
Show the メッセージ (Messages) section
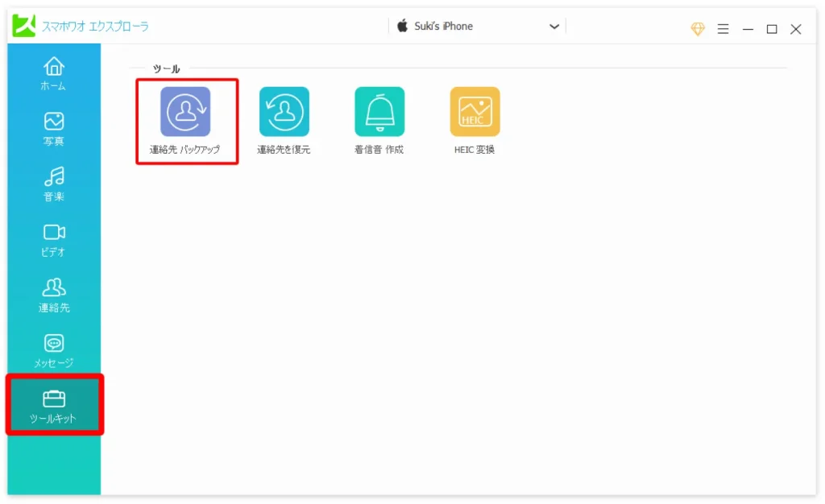pos(54,350)
